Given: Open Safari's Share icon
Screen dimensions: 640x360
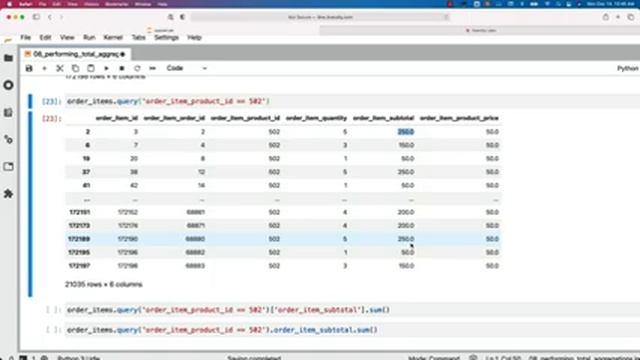Looking at the screenshot, I should click(606, 17).
